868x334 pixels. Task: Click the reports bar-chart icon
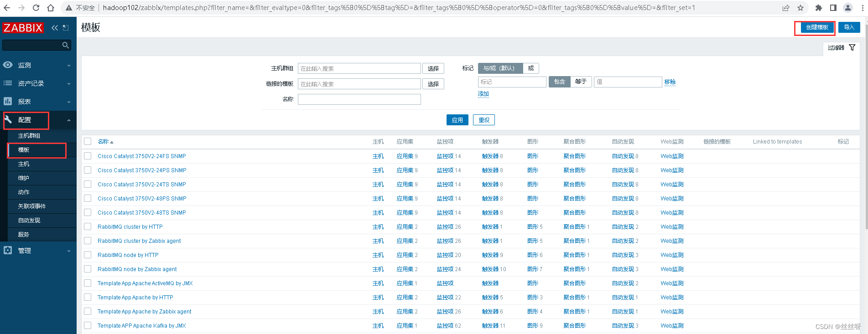(8, 101)
